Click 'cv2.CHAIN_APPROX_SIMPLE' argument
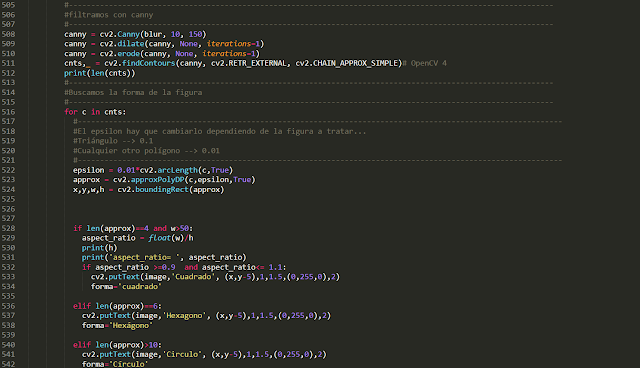Image resolution: width=640 pixels, height=368 pixels. pos(347,63)
